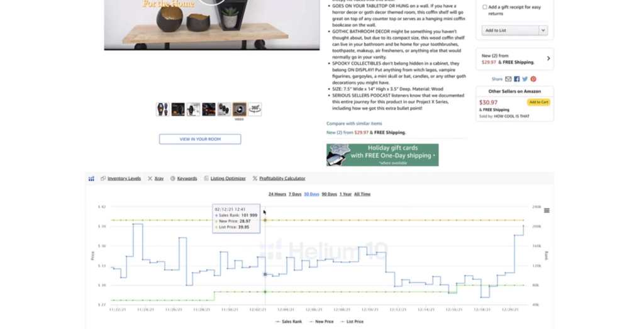Share on Pinterest icon

[533, 79]
